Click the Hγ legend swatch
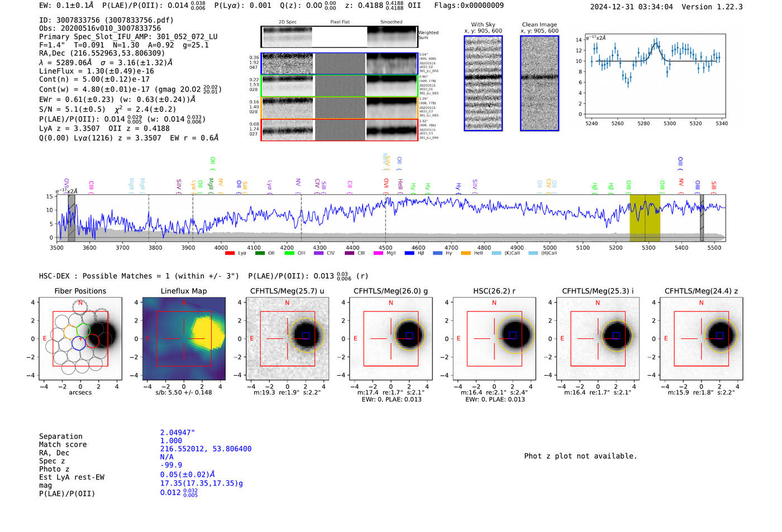This screenshot has height=532, width=782. coord(437,253)
